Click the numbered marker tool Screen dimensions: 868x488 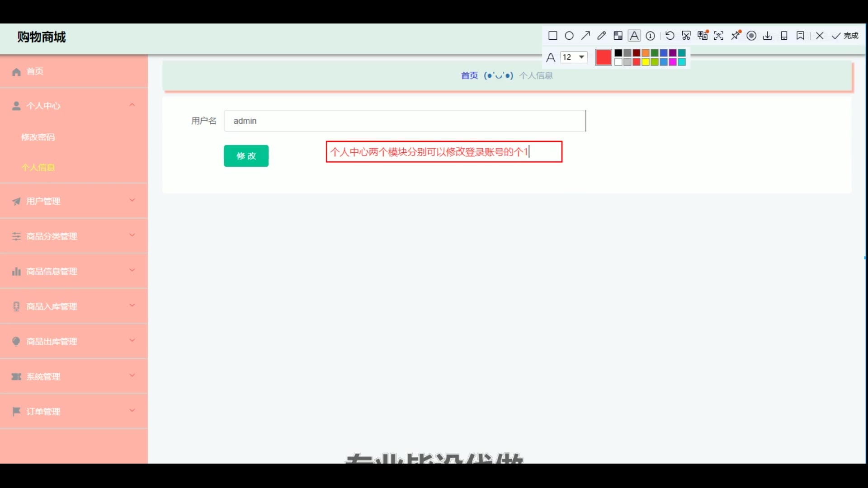coord(651,36)
